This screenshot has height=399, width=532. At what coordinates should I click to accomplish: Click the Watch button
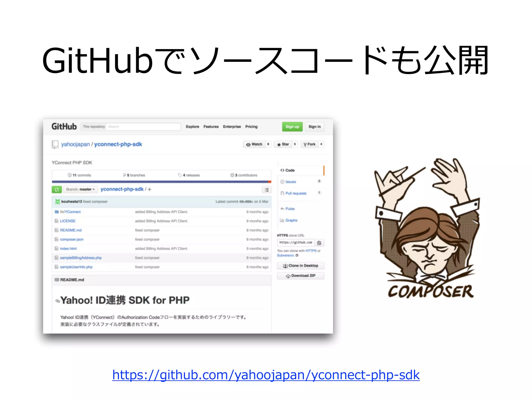coord(254,144)
